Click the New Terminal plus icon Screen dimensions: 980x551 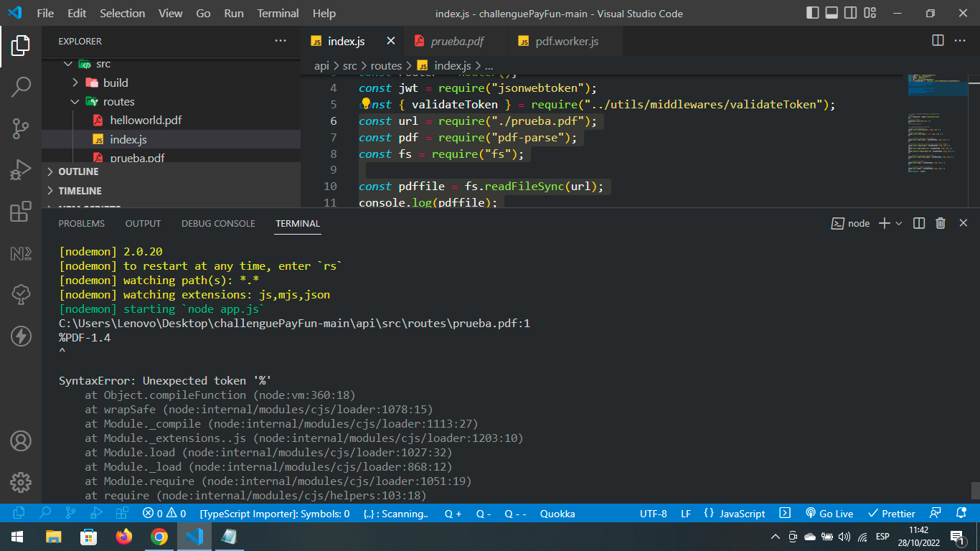[x=884, y=224]
